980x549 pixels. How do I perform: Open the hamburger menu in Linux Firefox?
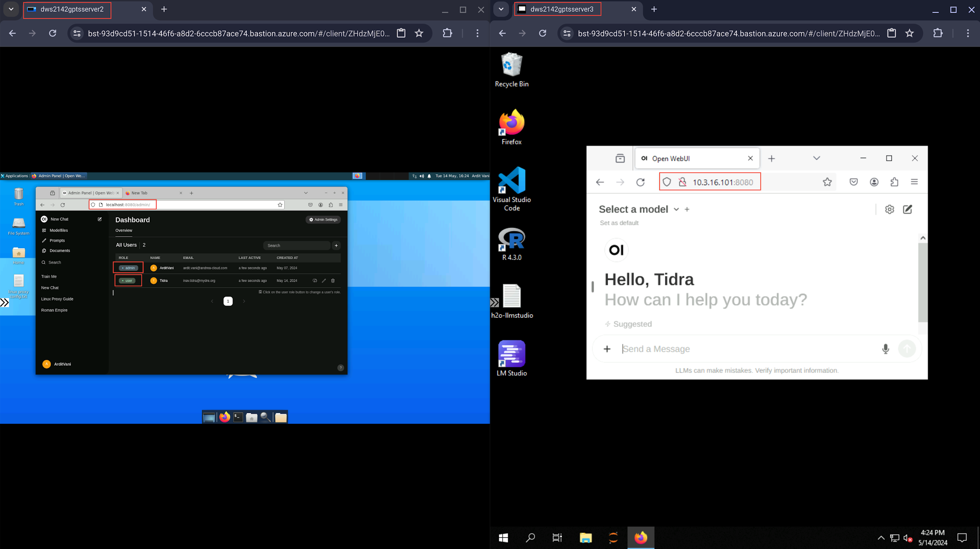point(341,205)
